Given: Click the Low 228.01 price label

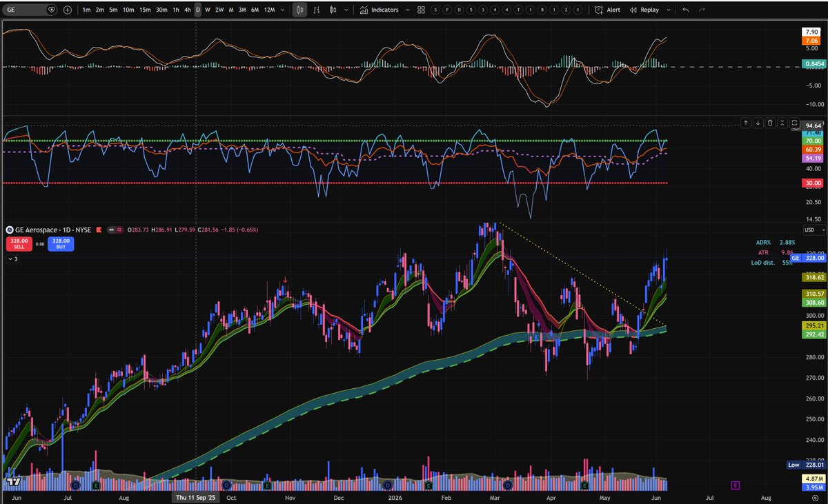Looking at the screenshot, I should (805, 465).
